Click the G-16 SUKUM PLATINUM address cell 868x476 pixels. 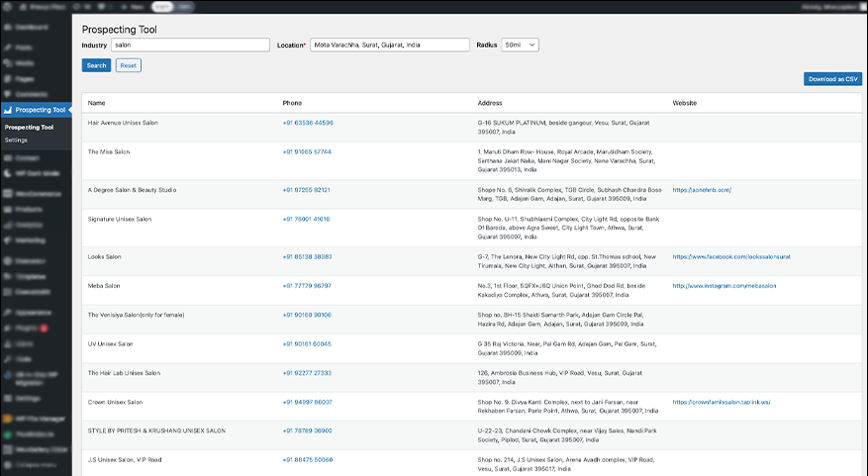click(x=563, y=128)
